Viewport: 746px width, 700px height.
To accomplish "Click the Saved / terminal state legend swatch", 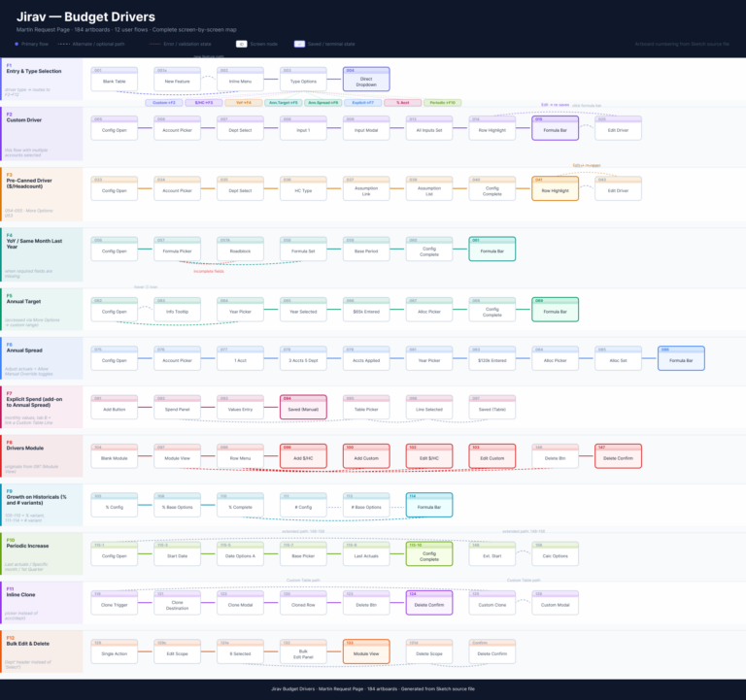I will (x=300, y=44).
